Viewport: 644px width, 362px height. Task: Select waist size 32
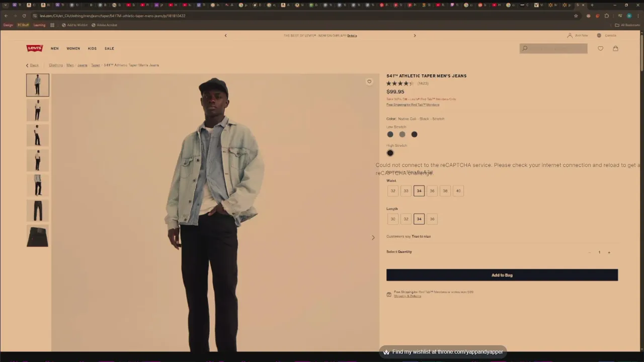(x=393, y=191)
